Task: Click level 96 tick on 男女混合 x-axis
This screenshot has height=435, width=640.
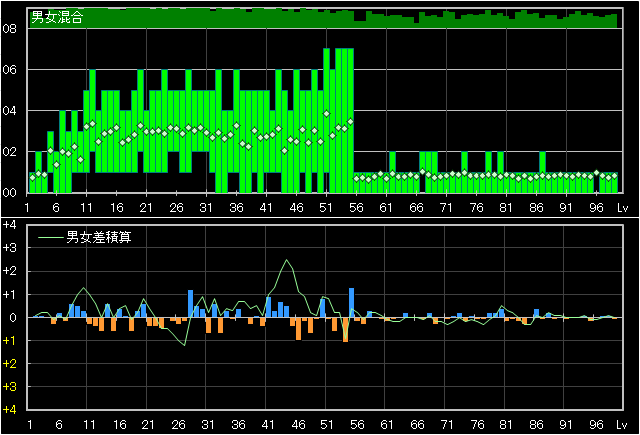Action: [x=596, y=208]
